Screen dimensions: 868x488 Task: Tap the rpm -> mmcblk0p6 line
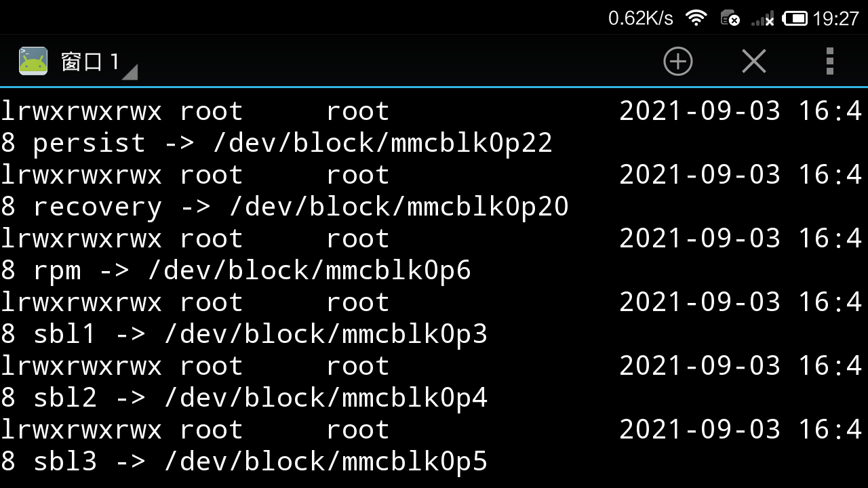[x=236, y=270]
